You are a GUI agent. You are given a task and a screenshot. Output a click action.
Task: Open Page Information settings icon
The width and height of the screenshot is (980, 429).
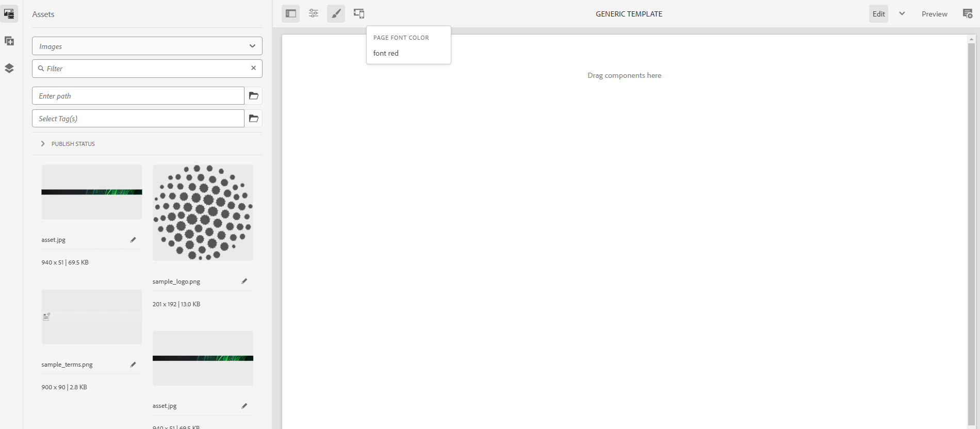point(314,14)
